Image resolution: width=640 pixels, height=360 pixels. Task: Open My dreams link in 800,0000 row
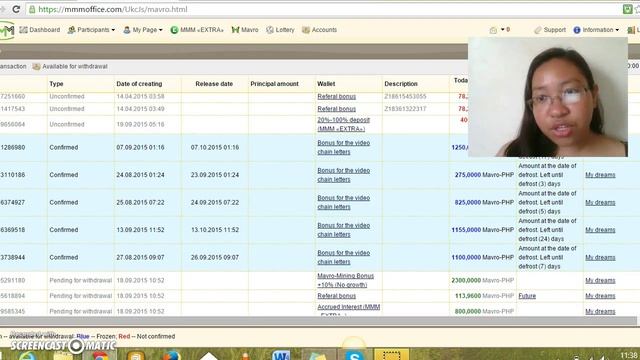pyautogui.click(x=600, y=311)
